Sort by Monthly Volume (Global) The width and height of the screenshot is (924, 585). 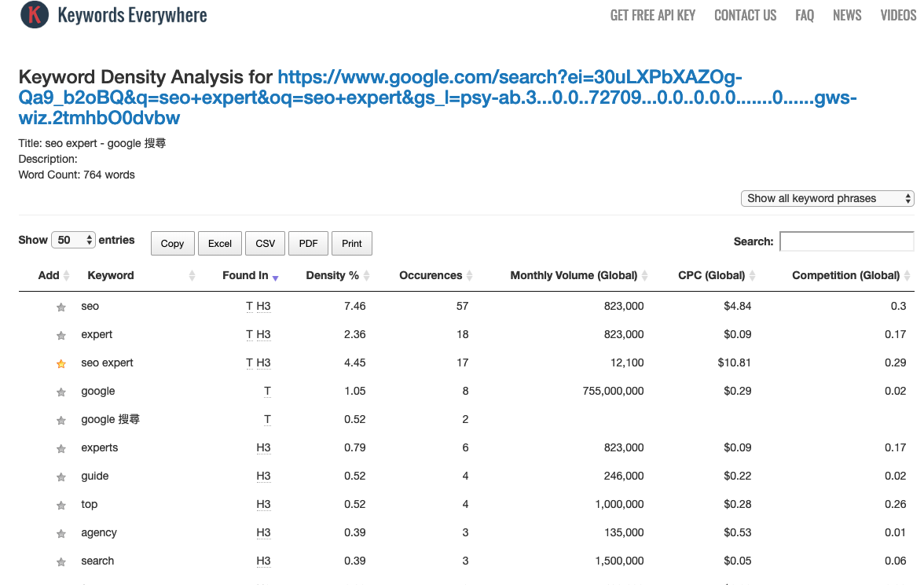(x=578, y=275)
